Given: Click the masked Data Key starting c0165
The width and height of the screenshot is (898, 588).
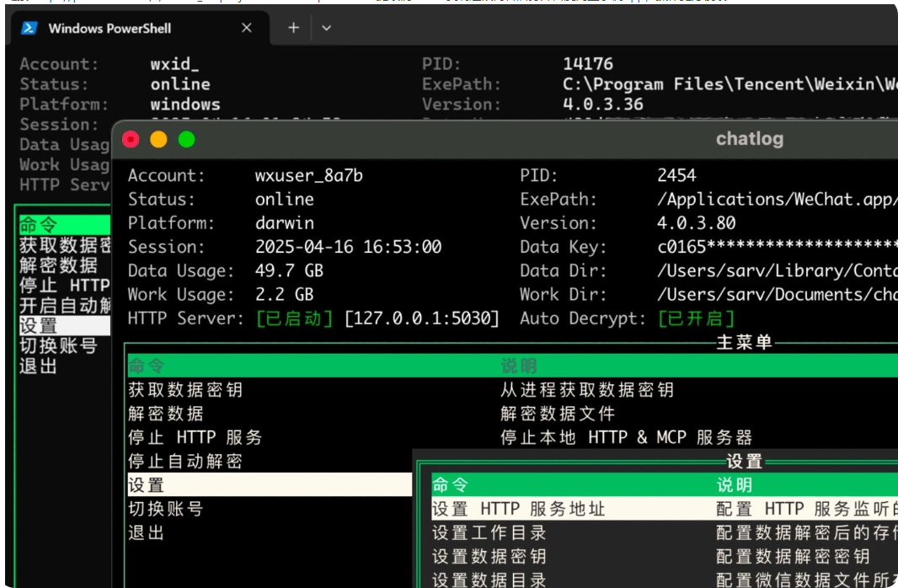Looking at the screenshot, I should pos(778,247).
